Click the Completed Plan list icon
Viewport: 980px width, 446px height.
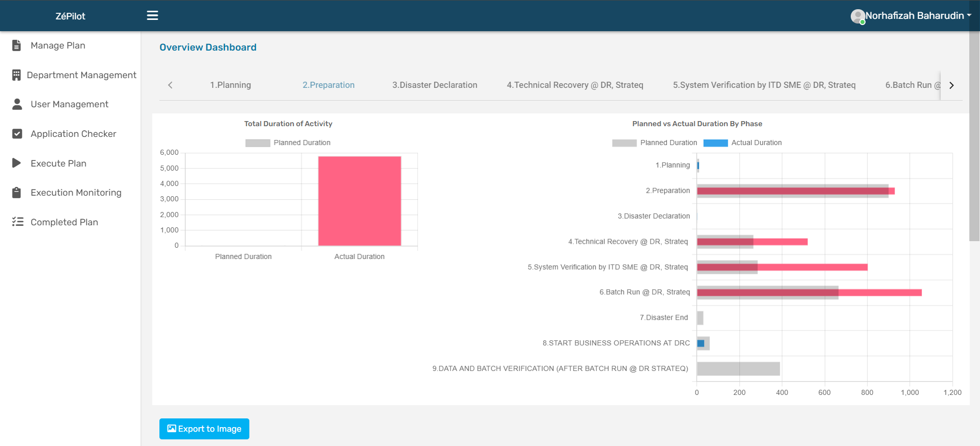point(18,222)
